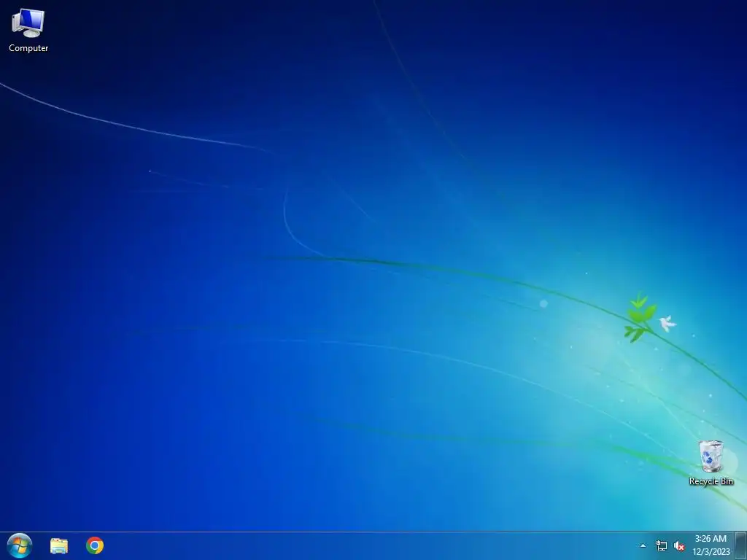Click the Computer icon label
The width and height of the screenshot is (747, 560).
pos(28,48)
